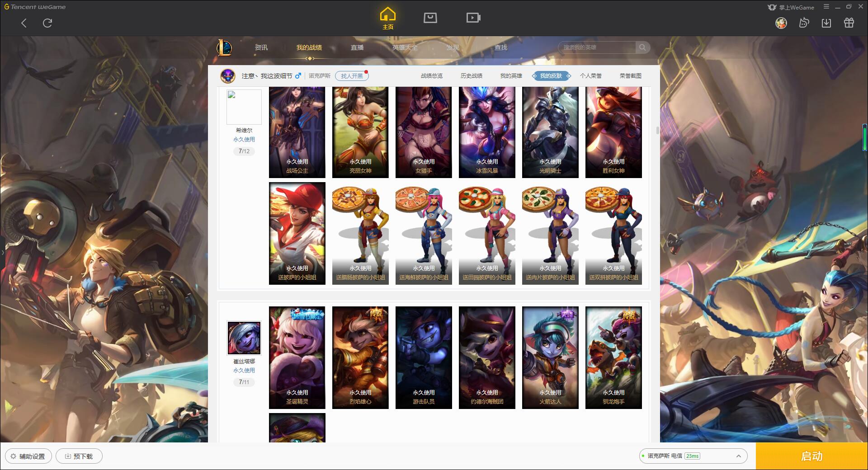Switch to the 发现 tab
The image size is (868, 470).
pyautogui.click(x=453, y=47)
